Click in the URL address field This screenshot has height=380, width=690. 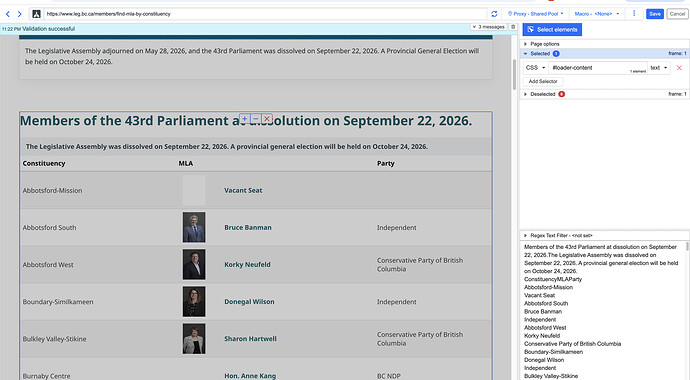point(265,14)
